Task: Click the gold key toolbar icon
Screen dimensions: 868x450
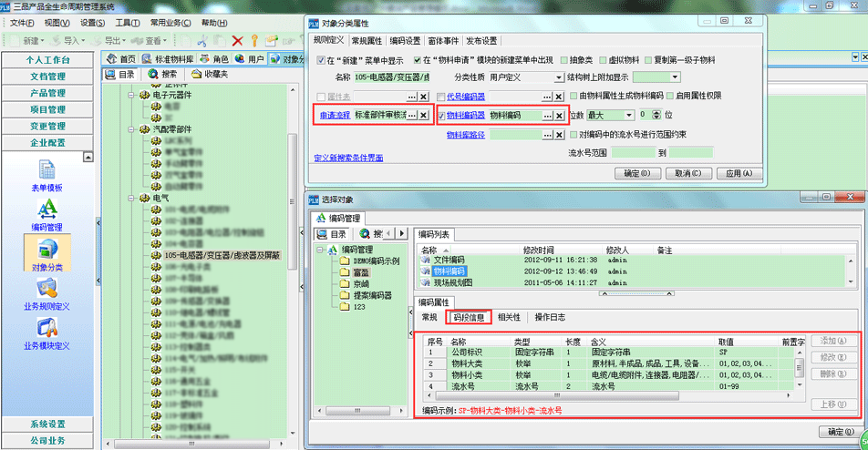Action: [x=254, y=40]
